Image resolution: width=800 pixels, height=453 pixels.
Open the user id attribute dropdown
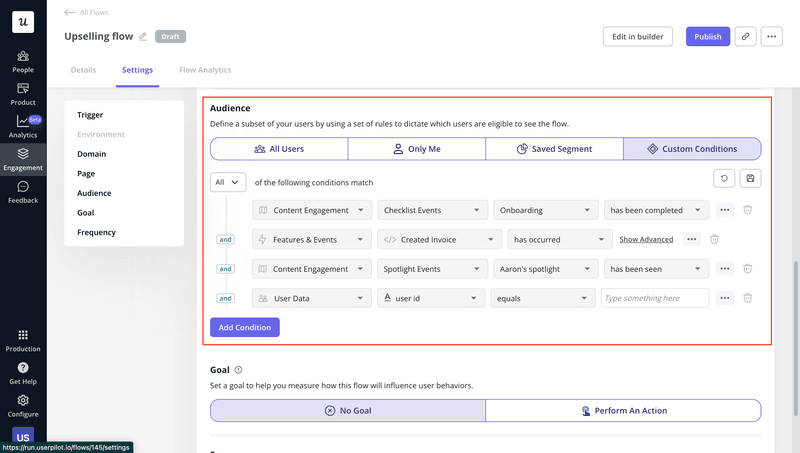[431, 298]
